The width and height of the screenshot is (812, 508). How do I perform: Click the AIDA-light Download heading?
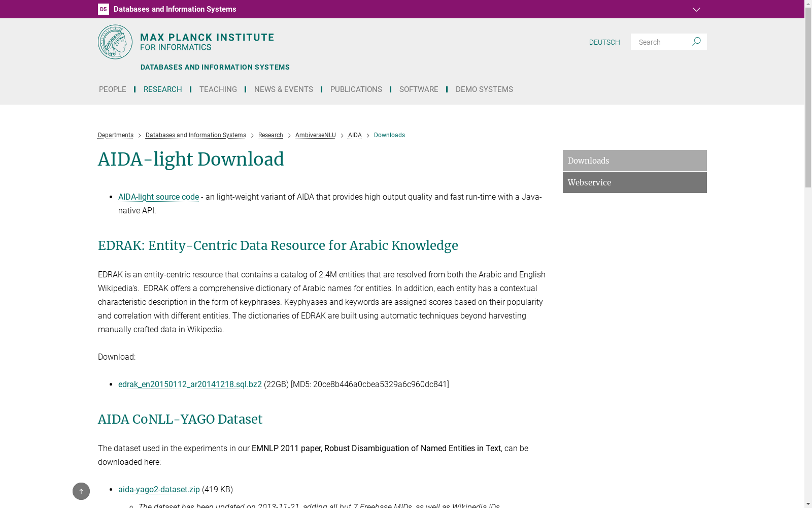(191, 160)
